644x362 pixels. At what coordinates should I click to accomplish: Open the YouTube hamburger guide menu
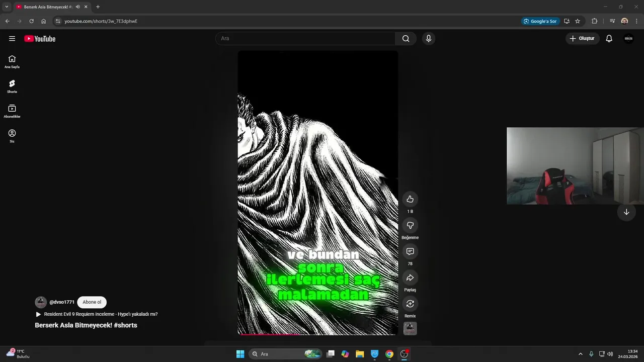click(x=12, y=39)
